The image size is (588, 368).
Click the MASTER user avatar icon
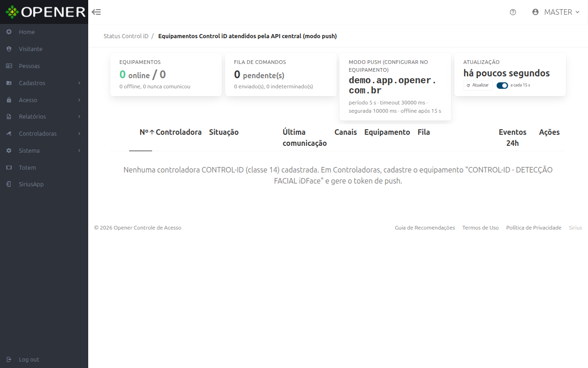[535, 12]
